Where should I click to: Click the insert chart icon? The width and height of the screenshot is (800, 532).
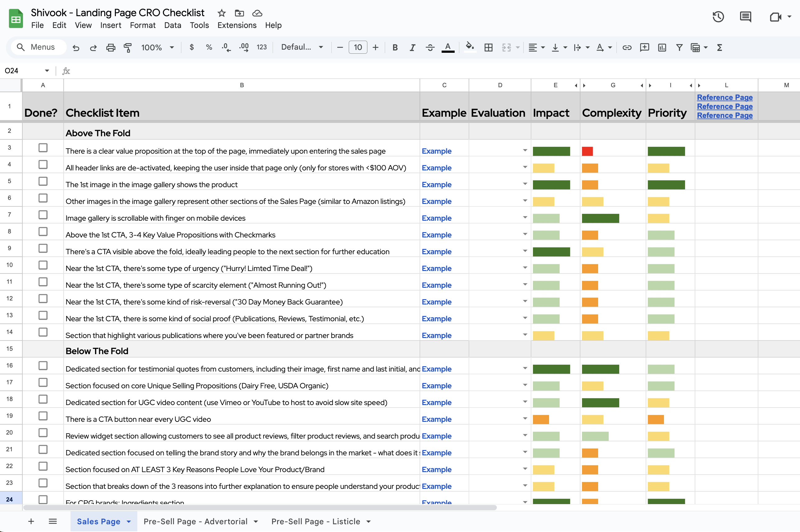pyautogui.click(x=662, y=47)
